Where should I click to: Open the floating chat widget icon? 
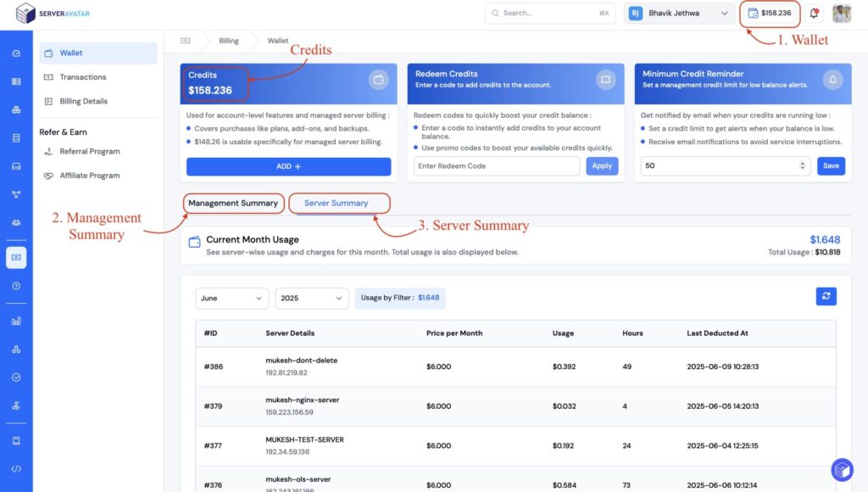(842, 470)
